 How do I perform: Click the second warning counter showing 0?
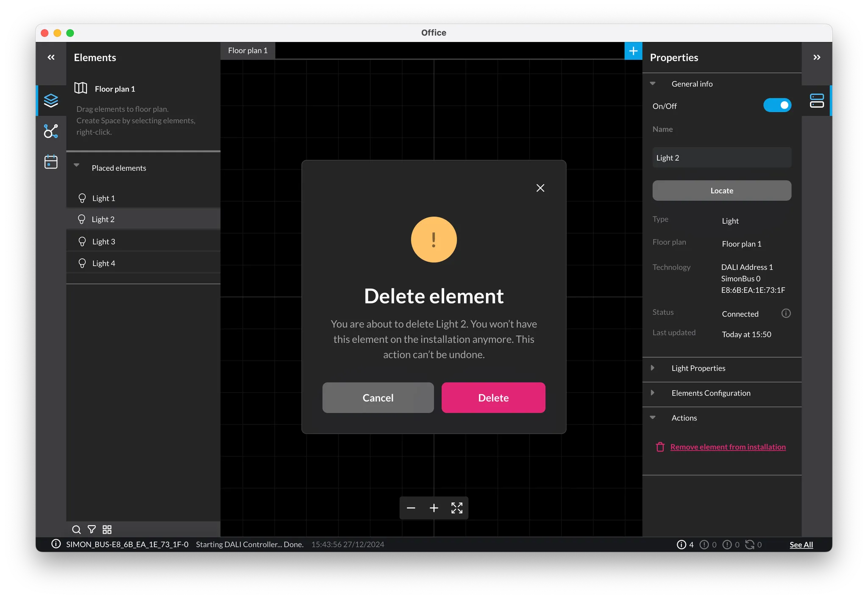[727, 545]
